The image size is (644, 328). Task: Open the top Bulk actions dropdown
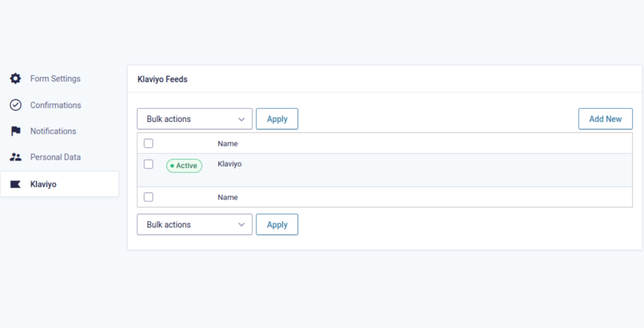pyautogui.click(x=195, y=119)
